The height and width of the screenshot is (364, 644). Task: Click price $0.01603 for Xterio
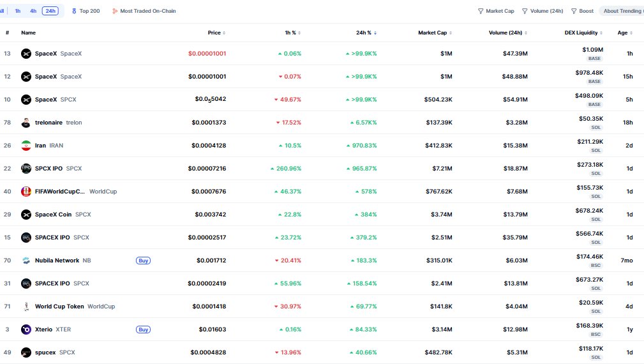[x=213, y=330]
